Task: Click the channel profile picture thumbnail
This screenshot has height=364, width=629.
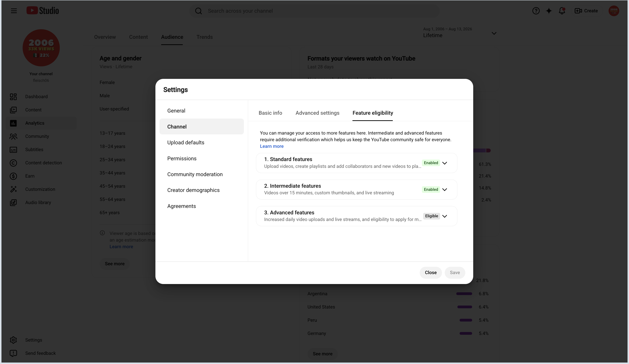Action: pyautogui.click(x=41, y=48)
